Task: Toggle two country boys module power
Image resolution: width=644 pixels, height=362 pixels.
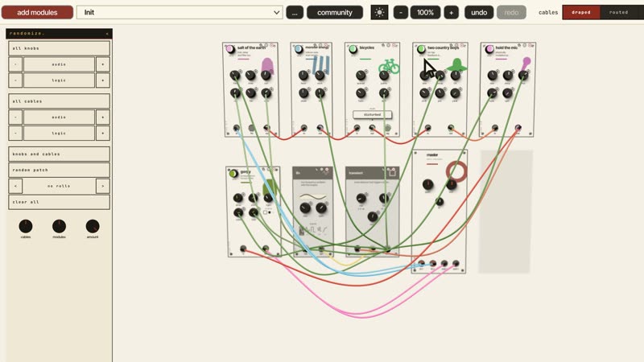Action: [421, 49]
